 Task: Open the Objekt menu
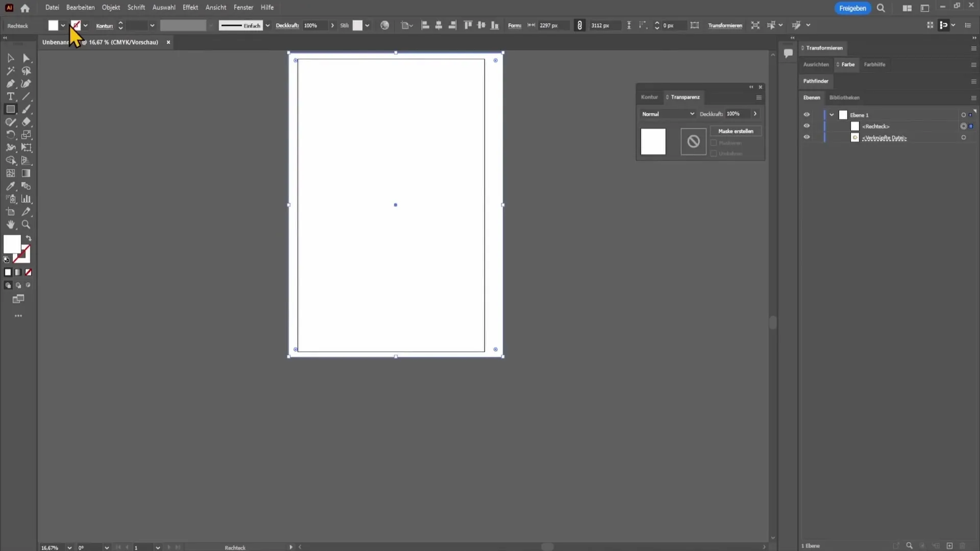[x=111, y=8]
